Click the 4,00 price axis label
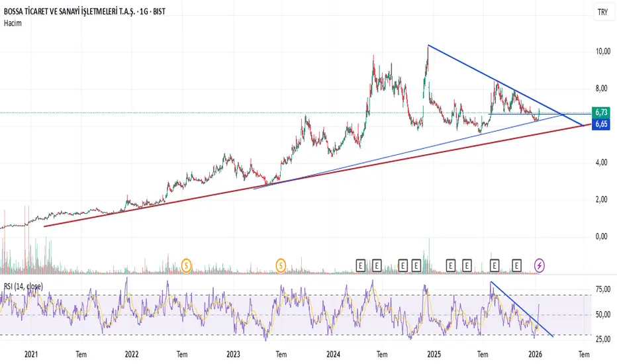Image resolution: width=617 pixels, height=364 pixels. (x=601, y=163)
